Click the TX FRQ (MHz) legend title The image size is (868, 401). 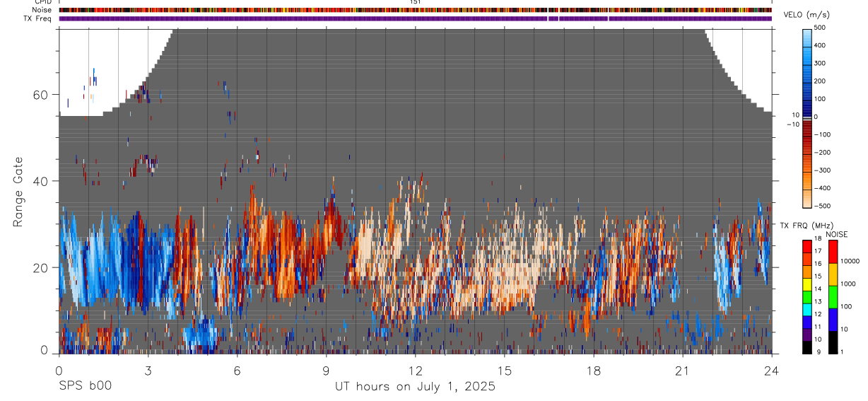808,225
